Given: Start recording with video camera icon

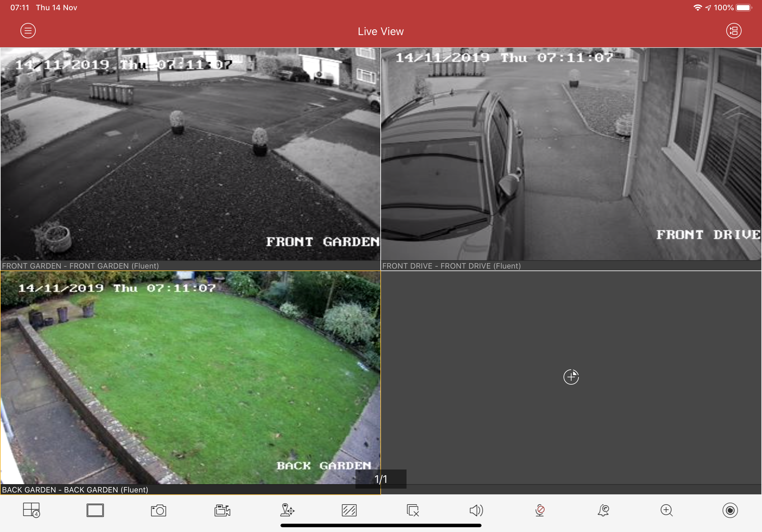Looking at the screenshot, I should (222, 510).
